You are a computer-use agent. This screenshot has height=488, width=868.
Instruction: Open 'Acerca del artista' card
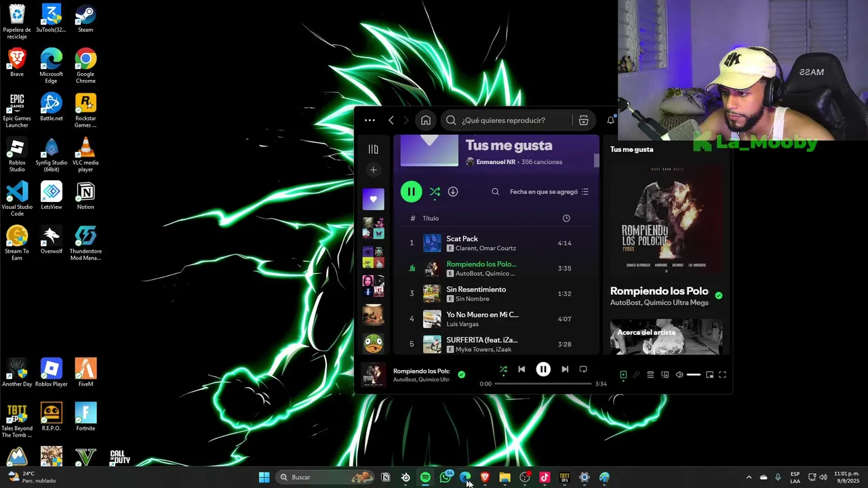(x=666, y=337)
